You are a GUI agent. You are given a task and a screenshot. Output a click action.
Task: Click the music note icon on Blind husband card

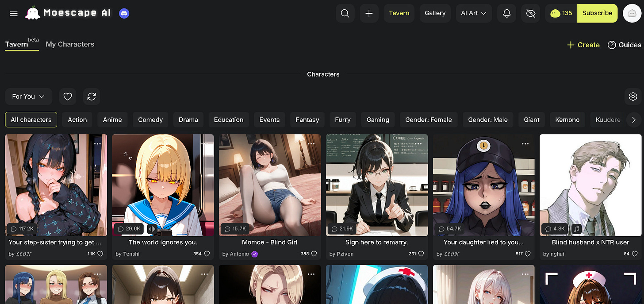coord(576,229)
